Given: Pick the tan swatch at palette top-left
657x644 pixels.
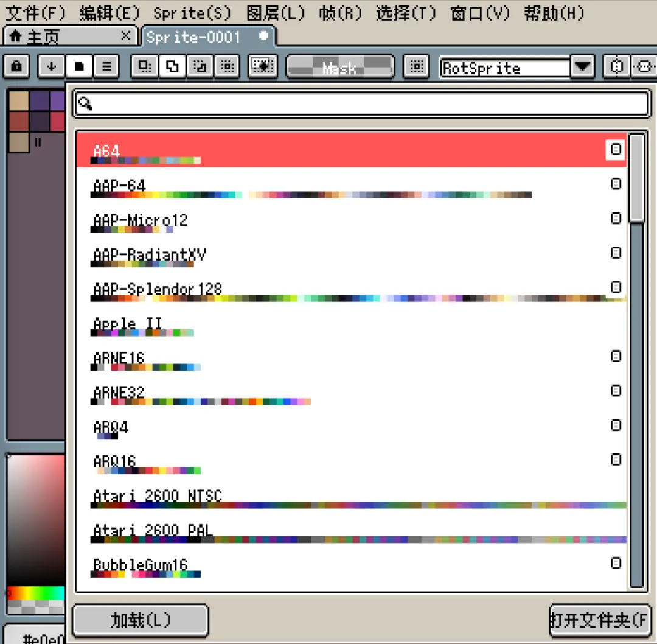Looking at the screenshot, I should click(19, 101).
